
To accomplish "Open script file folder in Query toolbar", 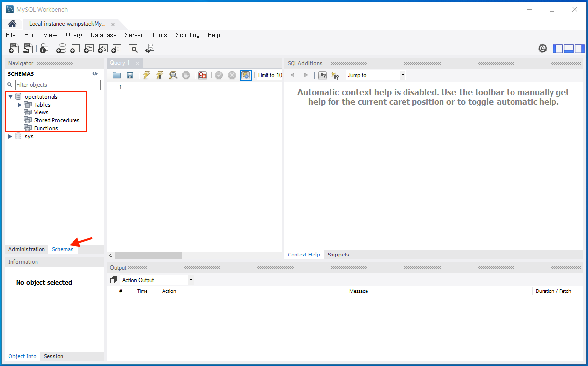I will tap(117, 75).
